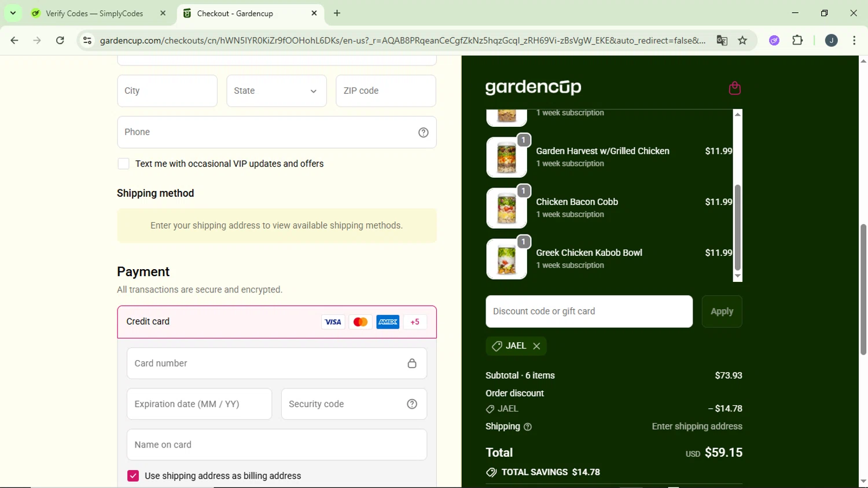Click the Visa card icon

click(x=333, y=322)
